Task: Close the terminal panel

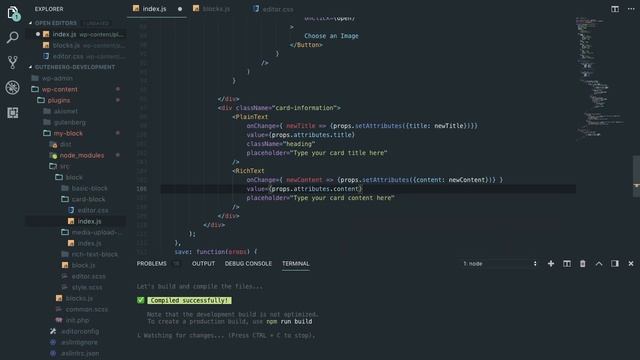Action: (631, 264)
